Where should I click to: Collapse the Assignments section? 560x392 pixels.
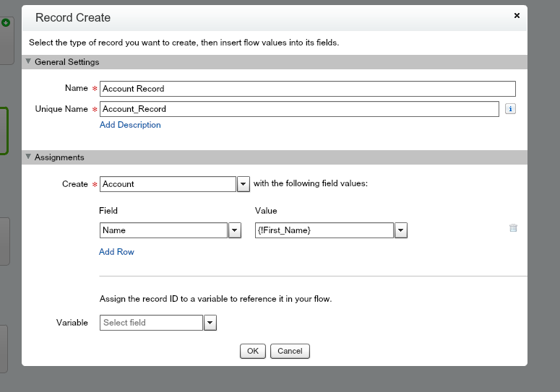28,157
